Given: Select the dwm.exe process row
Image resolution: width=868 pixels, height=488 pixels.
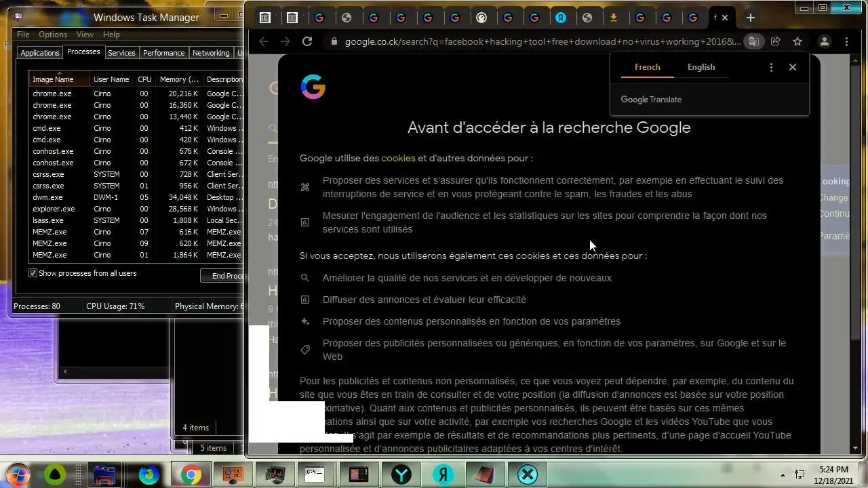Looking at the screenshot, I should pyautogui.click(x=136, y=197).
